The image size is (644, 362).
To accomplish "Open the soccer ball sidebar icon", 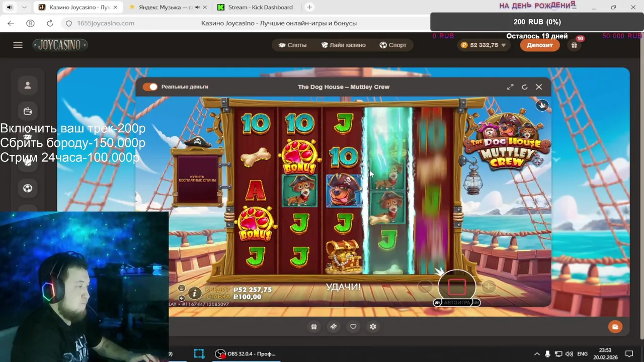I will coord(28,188).
